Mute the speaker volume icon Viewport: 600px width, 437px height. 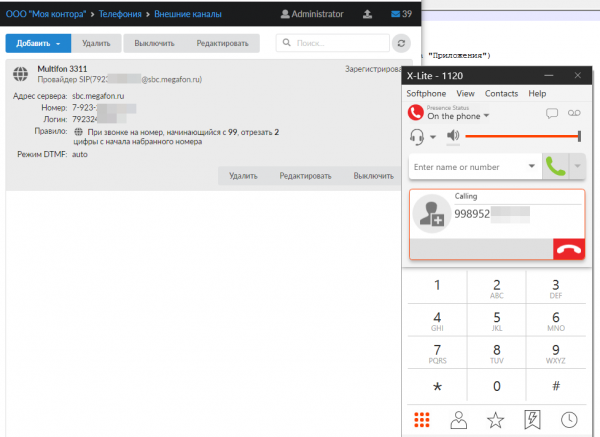tap(453, 136)
